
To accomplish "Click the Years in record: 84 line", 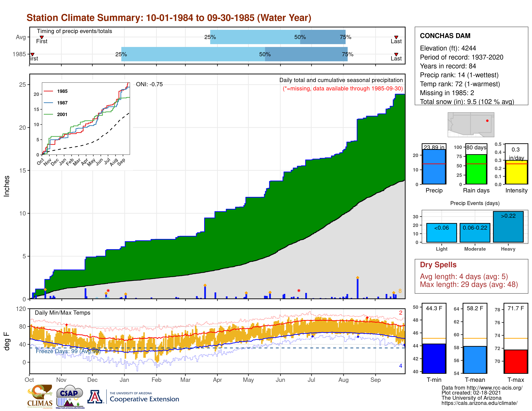I will (x=448, y=66).
